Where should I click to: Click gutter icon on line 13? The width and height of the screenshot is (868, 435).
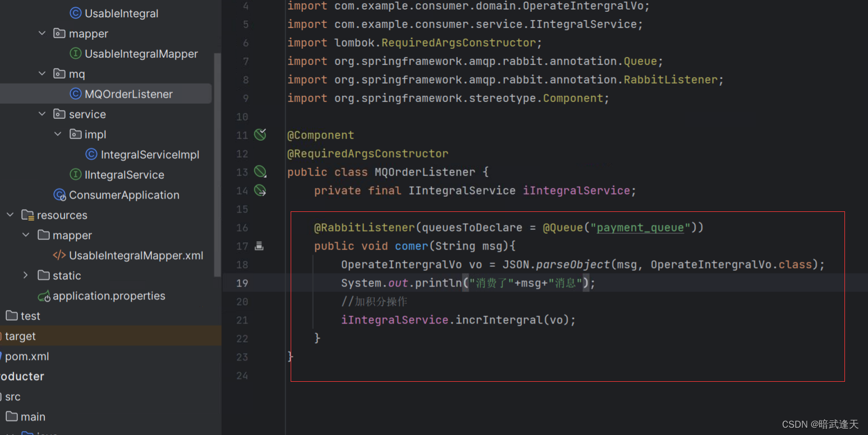260,172
